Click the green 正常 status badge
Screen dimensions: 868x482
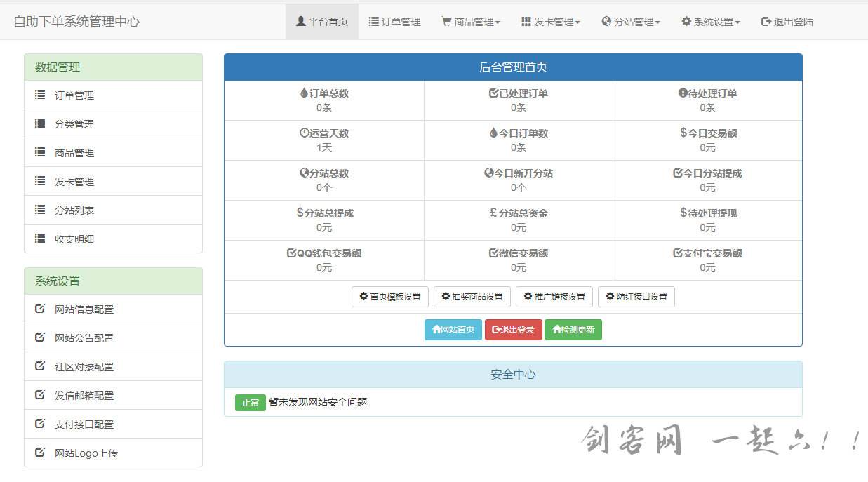click(x=250, y=403)
